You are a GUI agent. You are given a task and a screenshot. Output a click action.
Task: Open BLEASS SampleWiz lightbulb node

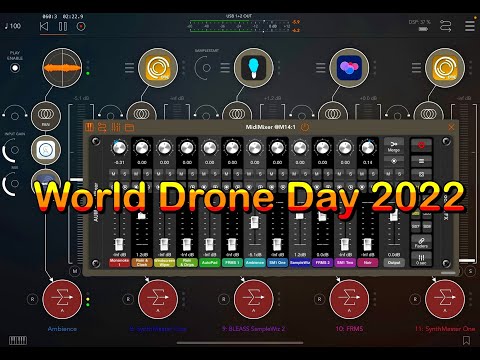tap(254, 68)
